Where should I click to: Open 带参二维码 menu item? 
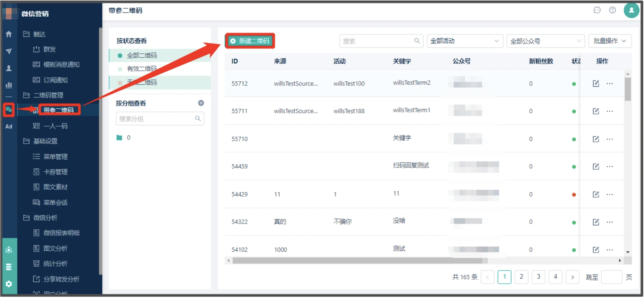click(59, 110)
